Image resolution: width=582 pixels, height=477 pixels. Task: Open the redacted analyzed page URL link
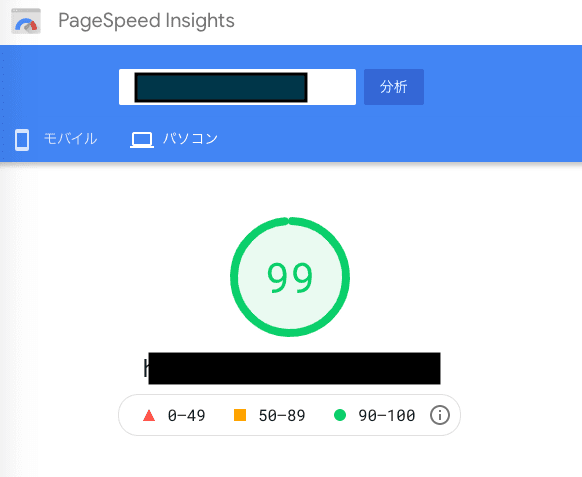[x=292, y=368]
